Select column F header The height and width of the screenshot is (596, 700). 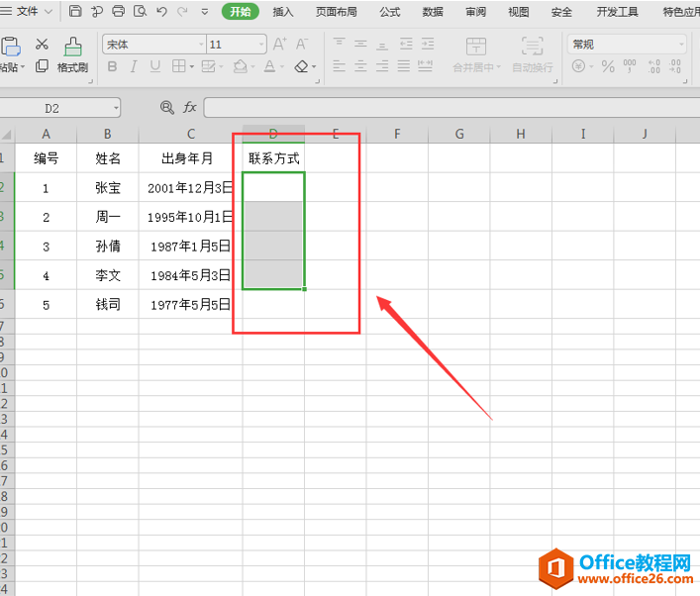click(397, 134)
